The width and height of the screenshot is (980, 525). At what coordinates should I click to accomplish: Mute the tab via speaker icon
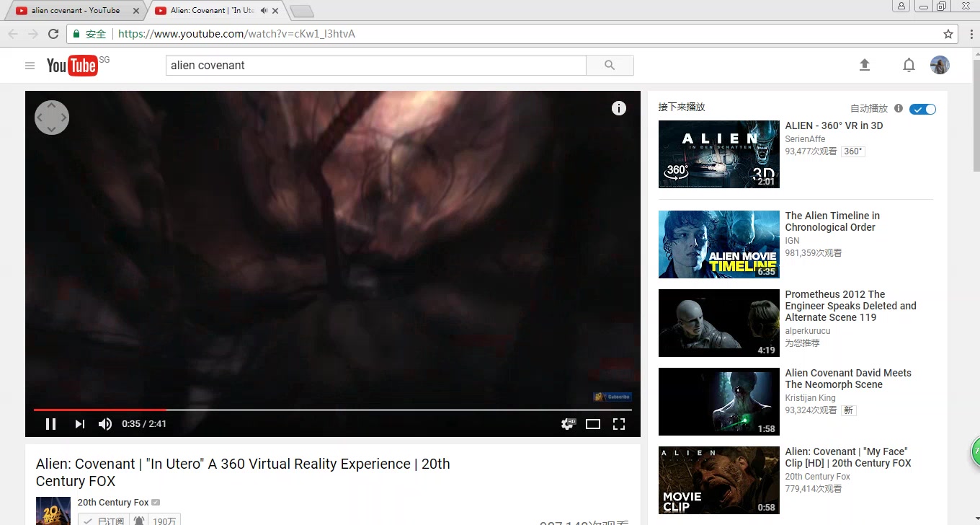tap(264, 10)
